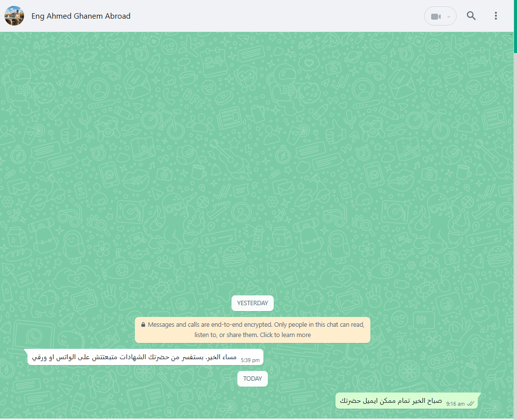The height and width of the screenshot is (420, 517).
Task: Click the sent message from 9:16 am
Action: (407, 401)
